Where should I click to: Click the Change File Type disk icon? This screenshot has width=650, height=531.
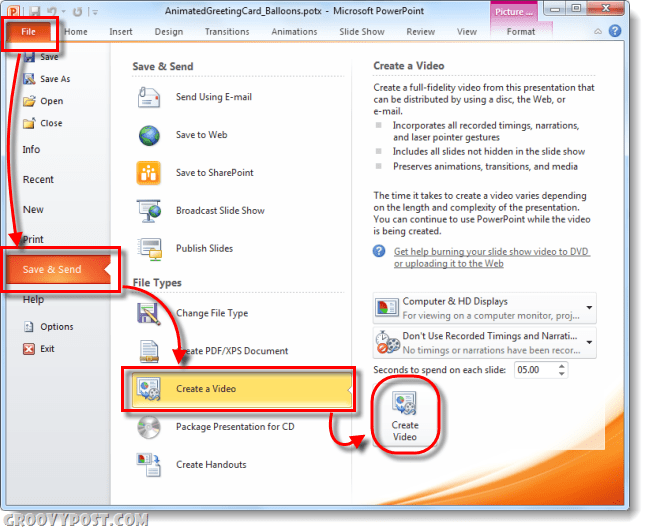(x=148, y=313)
